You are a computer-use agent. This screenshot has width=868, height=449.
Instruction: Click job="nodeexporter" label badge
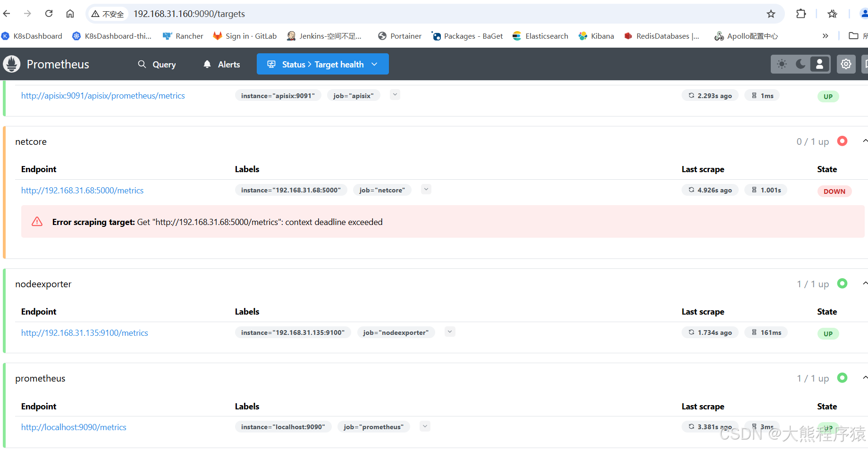tap(396, 333)
